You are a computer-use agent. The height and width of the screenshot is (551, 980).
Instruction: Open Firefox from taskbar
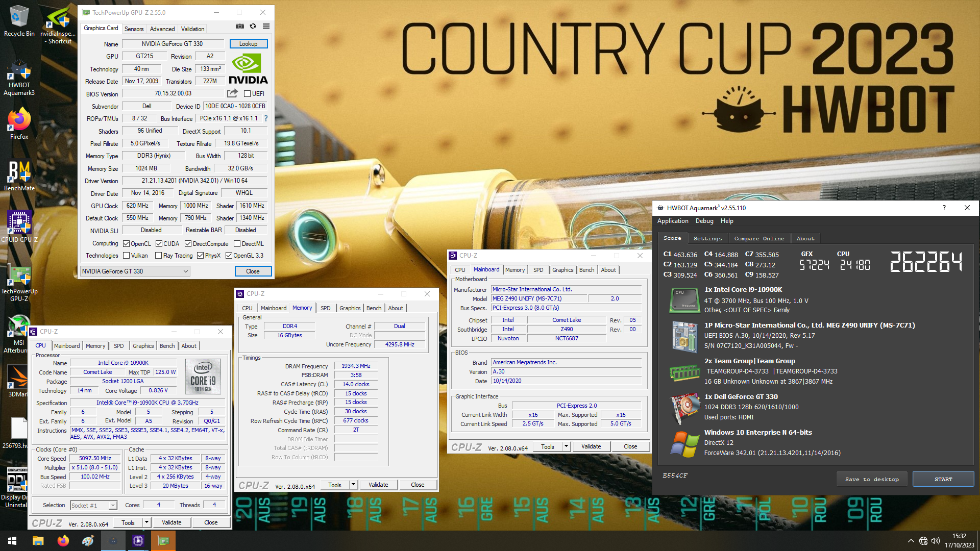coord(63,541)
